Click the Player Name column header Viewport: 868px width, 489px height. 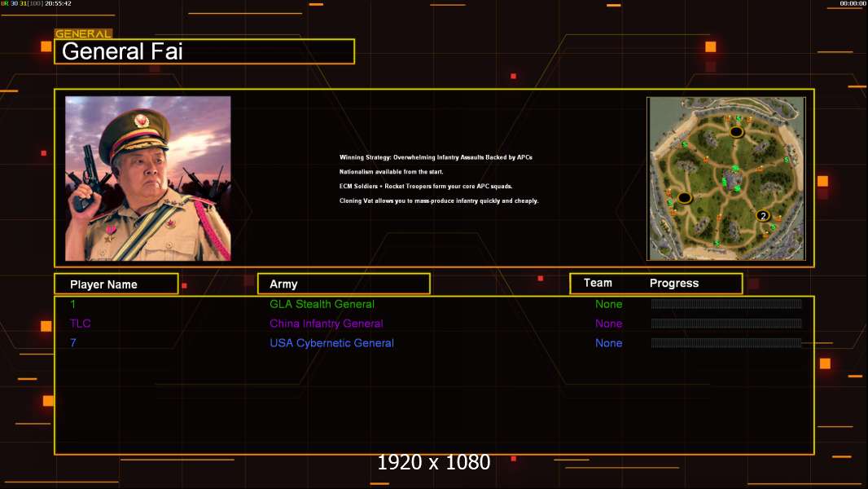[x=116, y=284]
